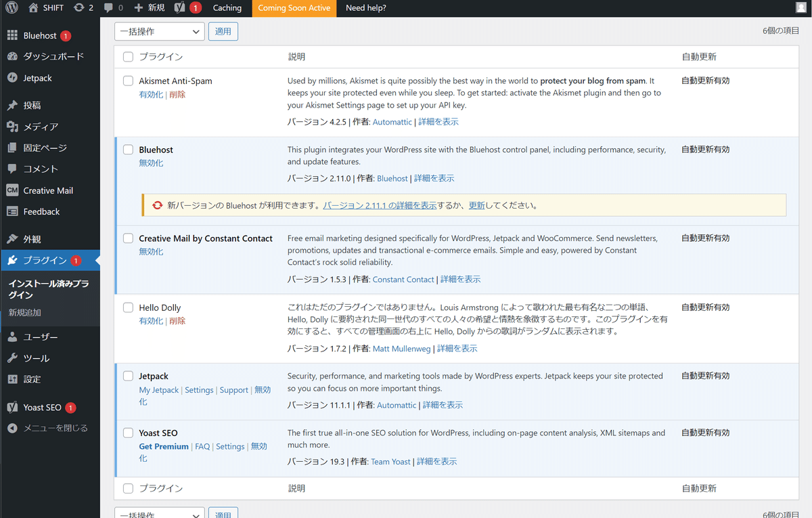Check the Hello Dolly checkbox
This screenshot has width=812, height=518.
[x=128, y=307]
